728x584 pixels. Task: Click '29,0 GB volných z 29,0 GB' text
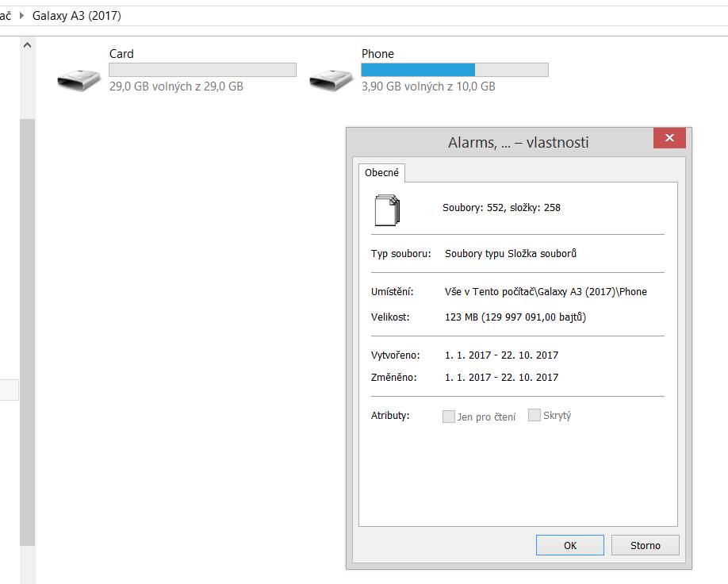click(x=176, y=86)
